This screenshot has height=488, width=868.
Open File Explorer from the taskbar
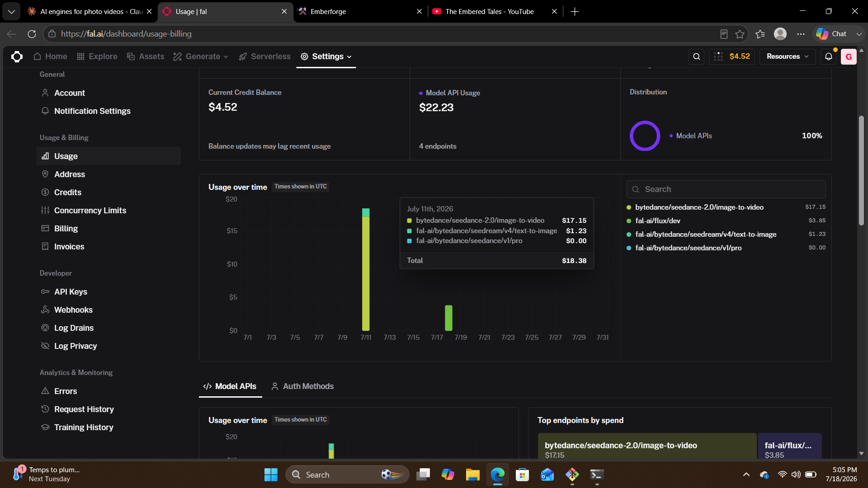(x=472, y=474)
